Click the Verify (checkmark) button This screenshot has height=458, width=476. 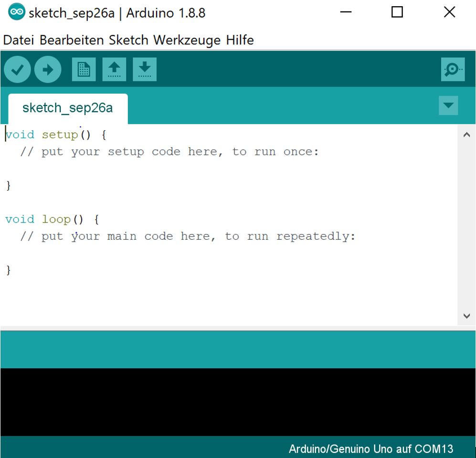[17, 70]
